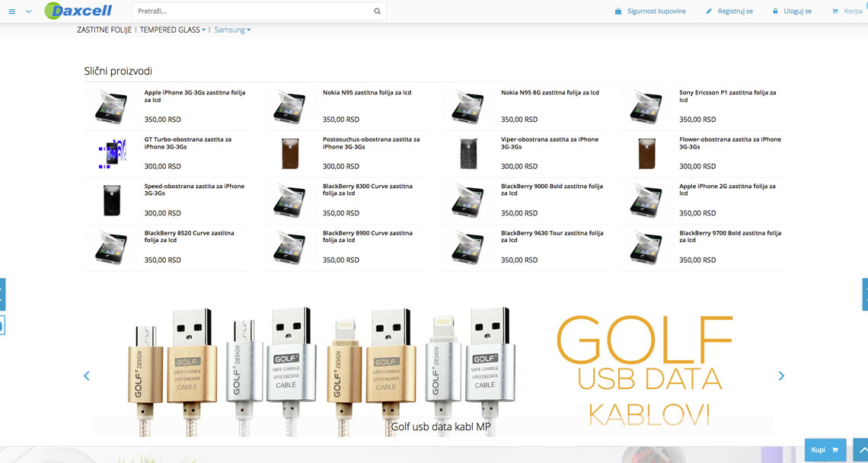
Task: Open Sigurnost kupovine link
Action: pyautogui.click(x=650, y=11)
